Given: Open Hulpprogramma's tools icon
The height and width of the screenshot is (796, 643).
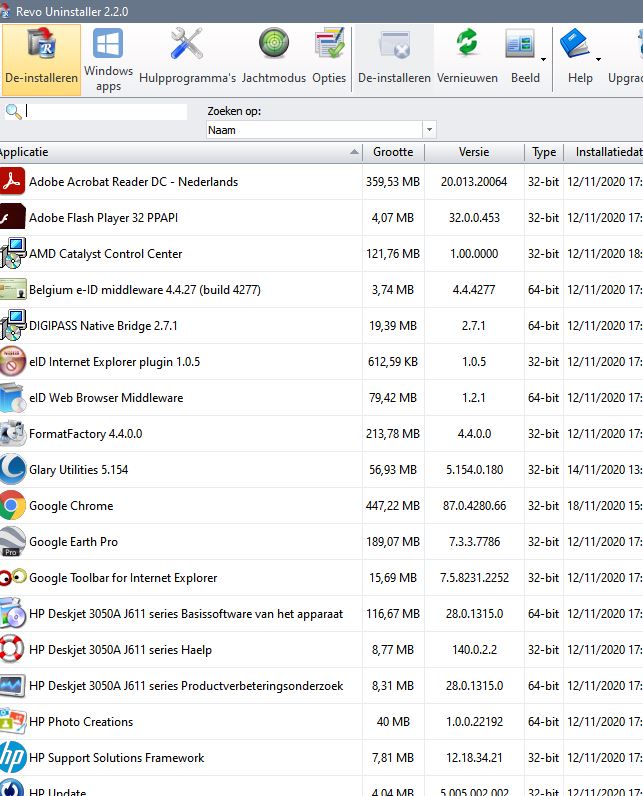Looking at the screenshot, I should click(187, 45).
